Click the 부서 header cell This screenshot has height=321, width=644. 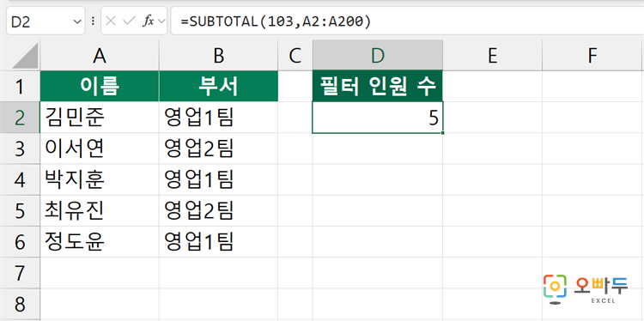(x=218, y=86)
